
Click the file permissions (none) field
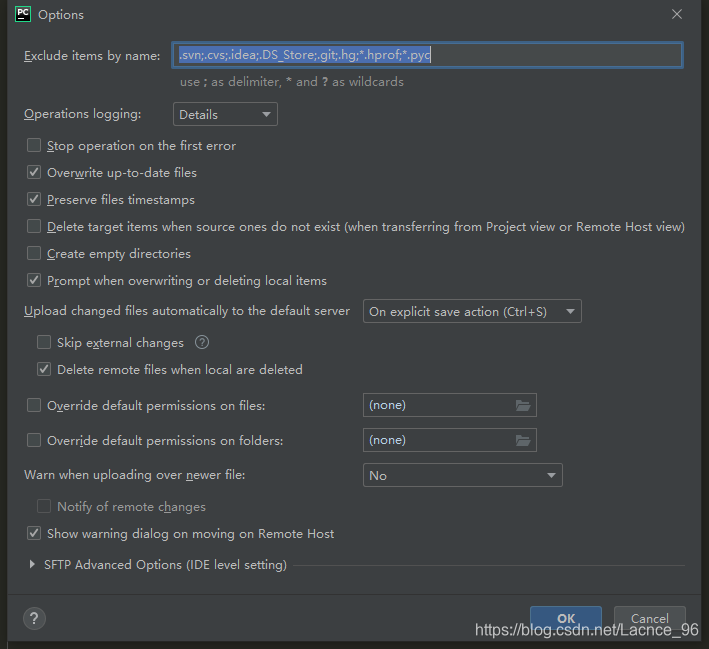click(x=449, y=405)
